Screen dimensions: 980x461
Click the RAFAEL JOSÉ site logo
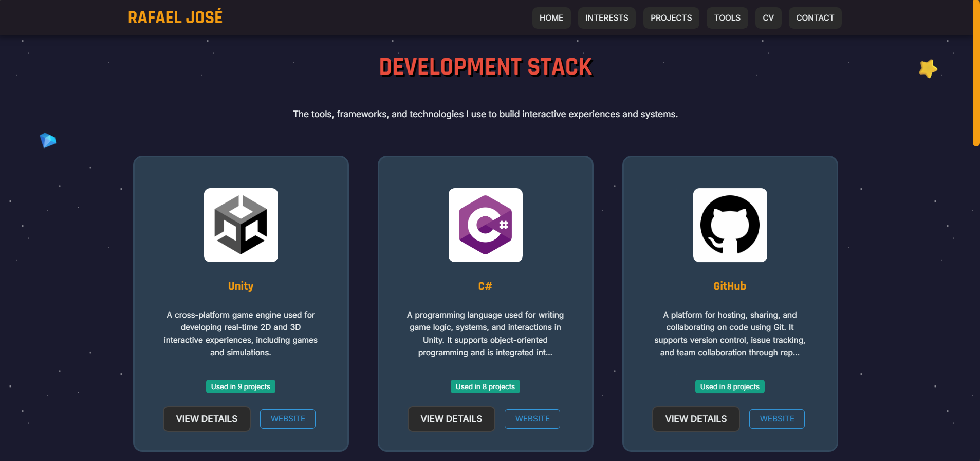tap(175, 17)
